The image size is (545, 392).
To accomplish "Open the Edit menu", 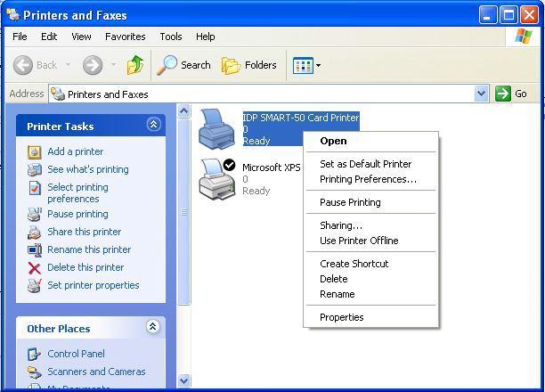I will 49,37.
